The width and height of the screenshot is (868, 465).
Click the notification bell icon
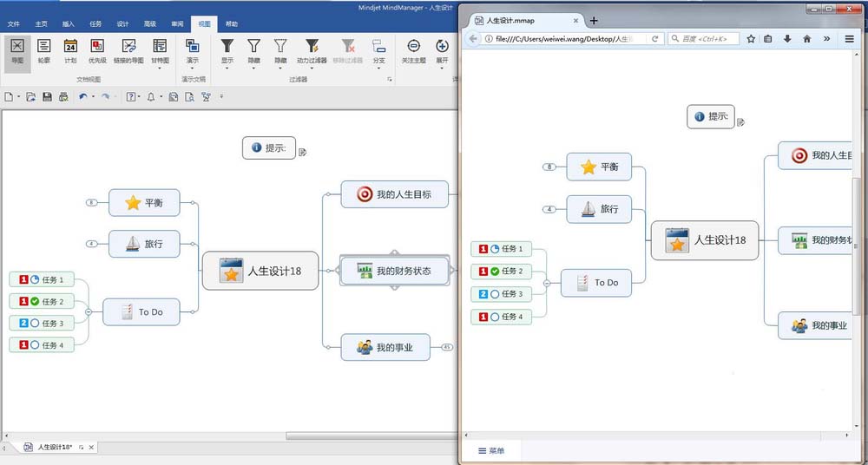click(x=150, y=97)
